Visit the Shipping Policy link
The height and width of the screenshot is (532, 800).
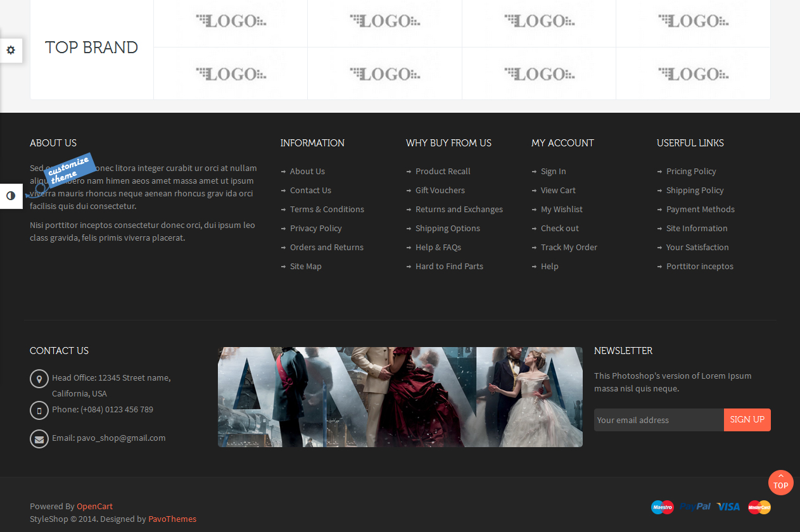694,190
